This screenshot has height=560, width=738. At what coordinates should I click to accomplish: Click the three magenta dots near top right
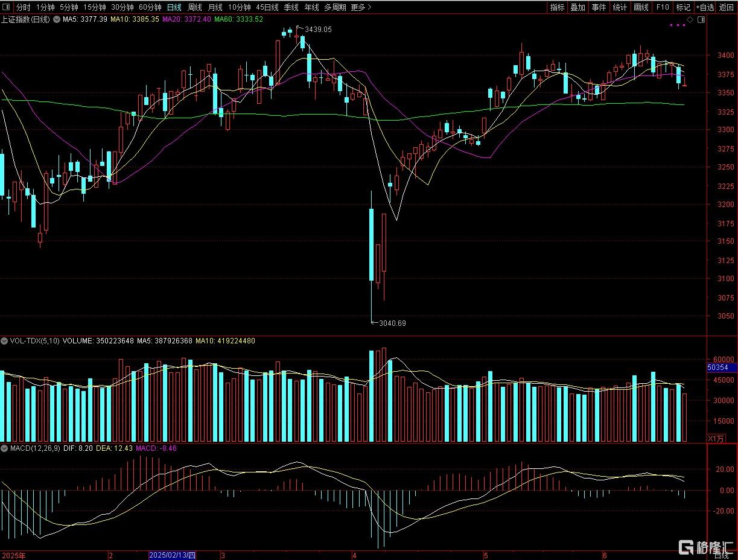(678, 25)
